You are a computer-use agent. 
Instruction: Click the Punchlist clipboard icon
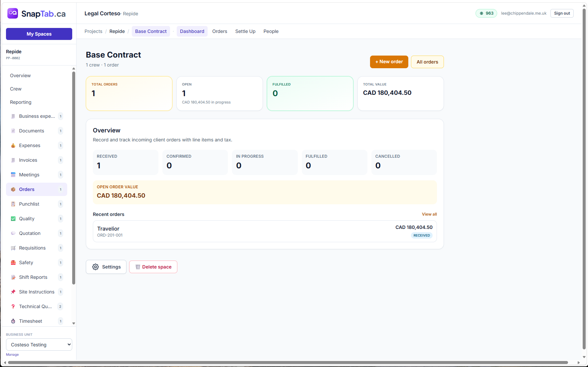pos(13,204)
